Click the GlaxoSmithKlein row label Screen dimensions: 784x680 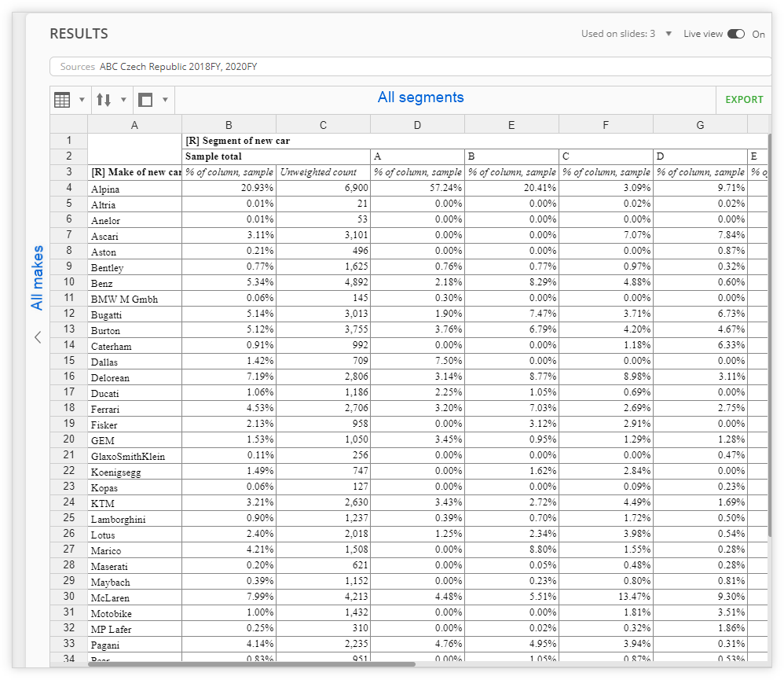click(127, 456)
